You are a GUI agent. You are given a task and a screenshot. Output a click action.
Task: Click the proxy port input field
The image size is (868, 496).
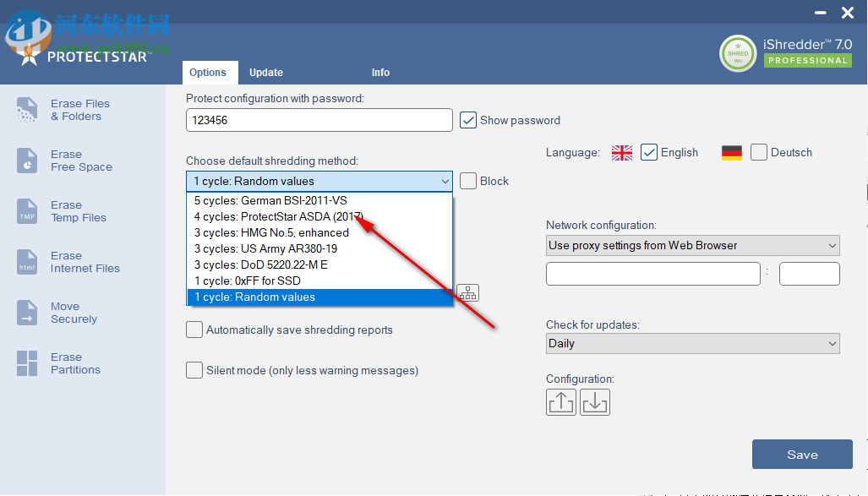click(x=810, y=274)
